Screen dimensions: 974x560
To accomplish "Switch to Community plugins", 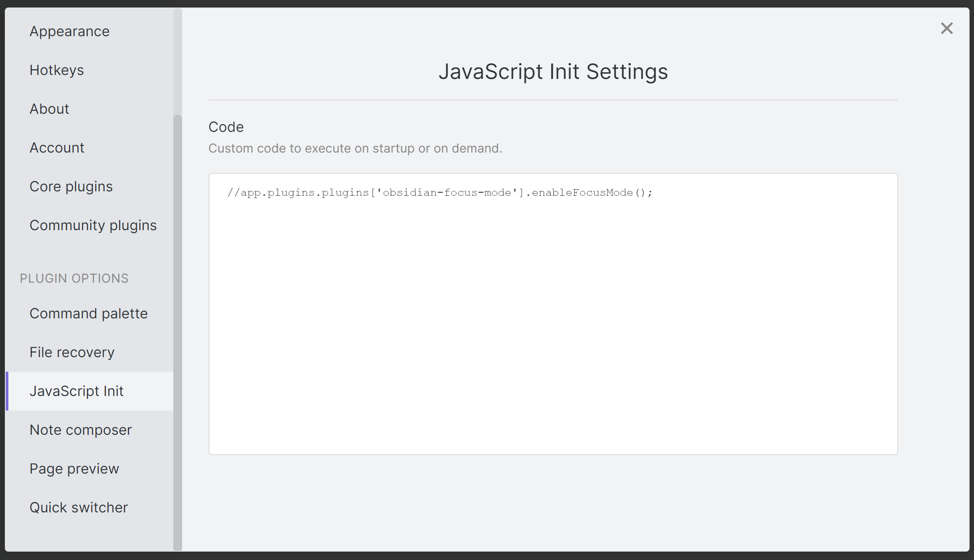I will [93, 225].
